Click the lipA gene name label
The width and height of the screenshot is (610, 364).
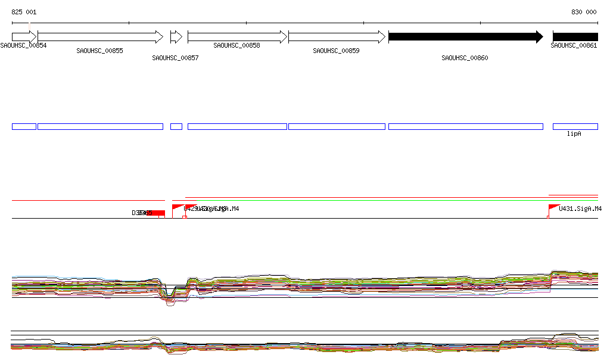[x=574, y=134]
